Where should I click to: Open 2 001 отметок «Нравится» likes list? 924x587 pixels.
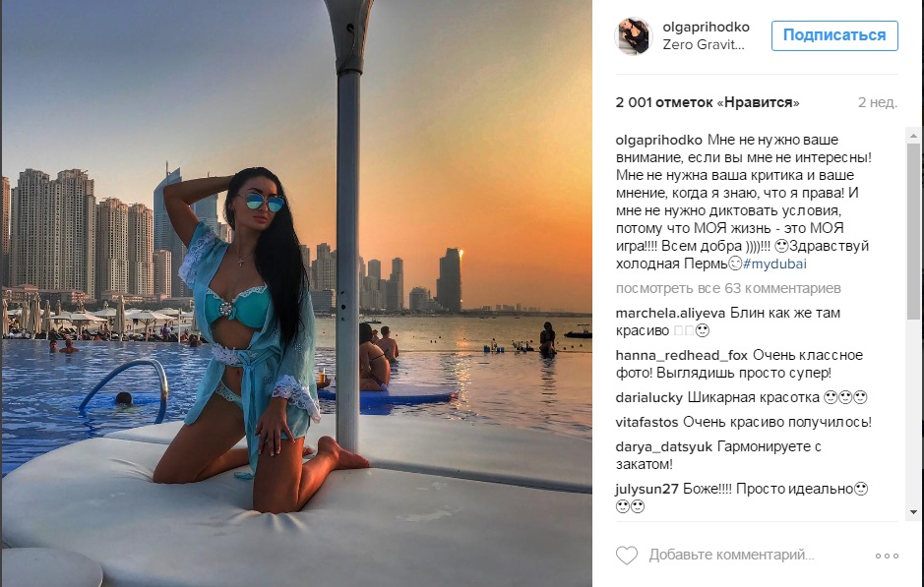click(708, 102)
